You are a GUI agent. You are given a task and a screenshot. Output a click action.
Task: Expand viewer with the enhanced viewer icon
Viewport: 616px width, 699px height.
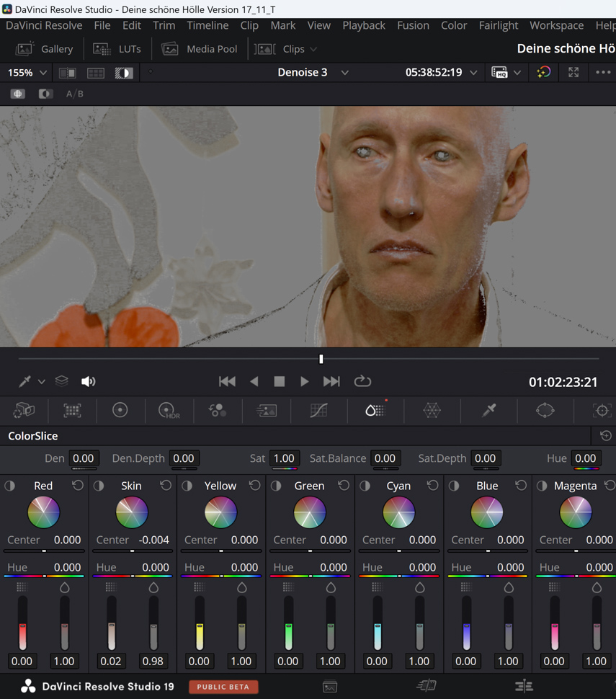pos(573,72)
